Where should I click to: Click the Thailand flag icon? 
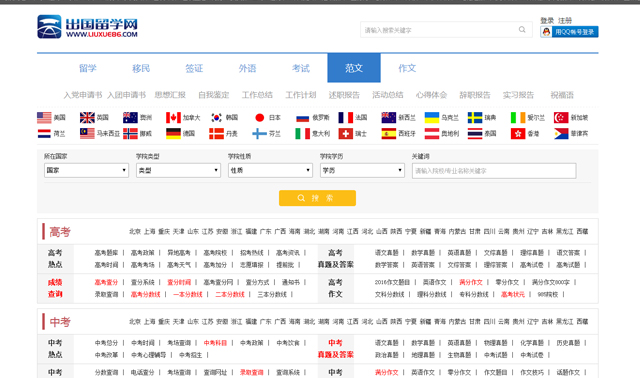coord(475,133)
